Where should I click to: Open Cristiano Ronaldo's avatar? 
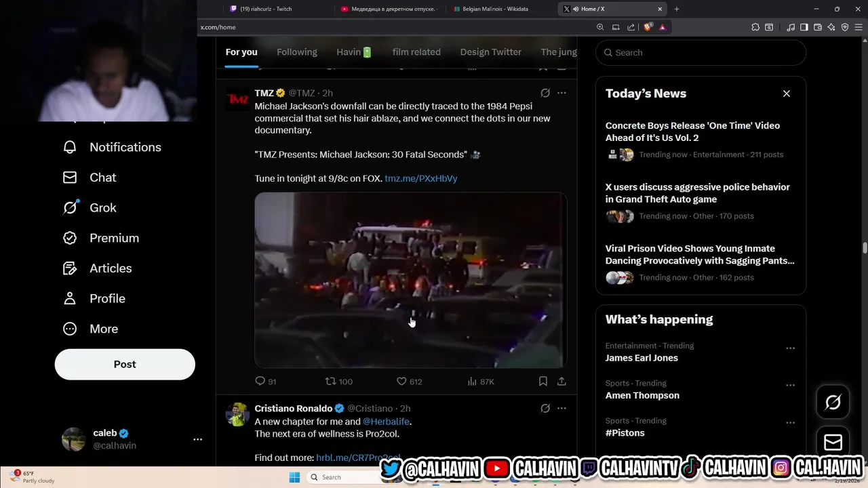click(x=238, y=415)
